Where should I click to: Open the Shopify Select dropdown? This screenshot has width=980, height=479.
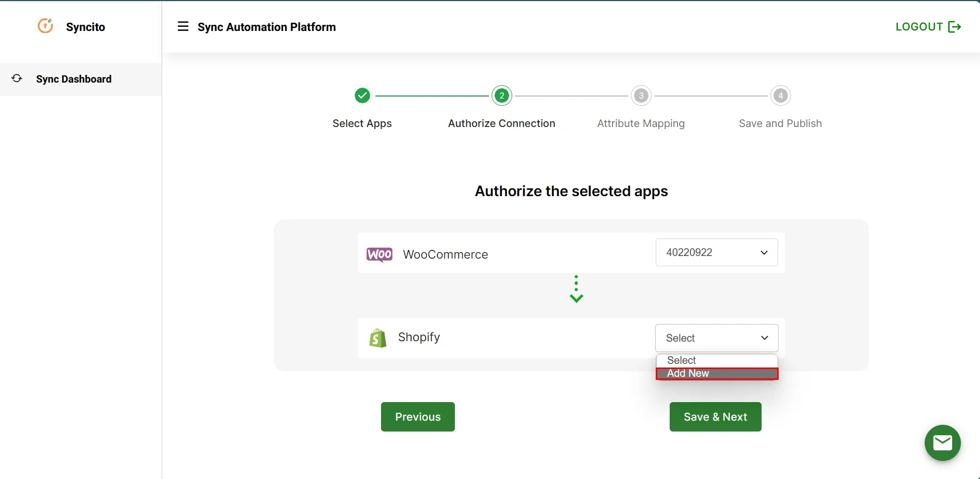click(x=716, y=338)
